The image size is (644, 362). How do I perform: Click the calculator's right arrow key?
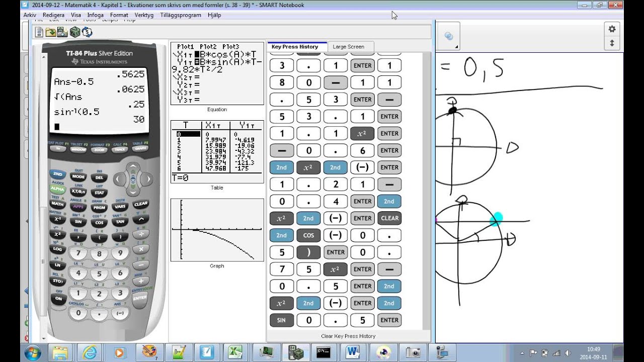pyautogui.click(x=147, y=178)
